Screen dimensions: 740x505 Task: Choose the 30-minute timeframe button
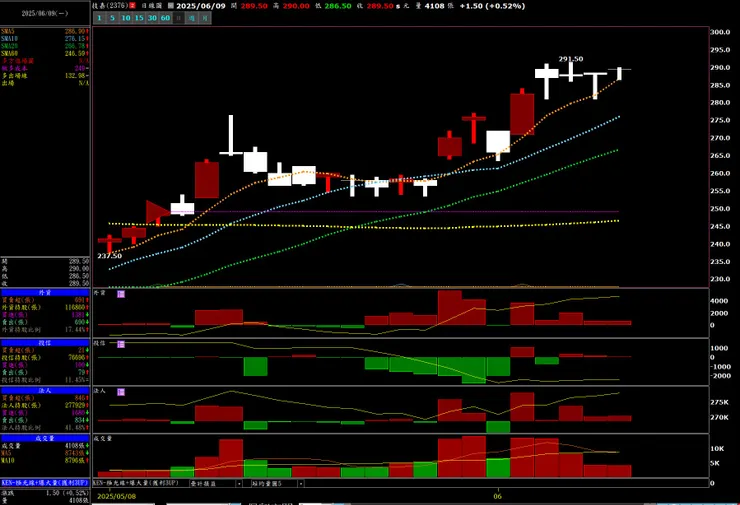tap(152, 18)
